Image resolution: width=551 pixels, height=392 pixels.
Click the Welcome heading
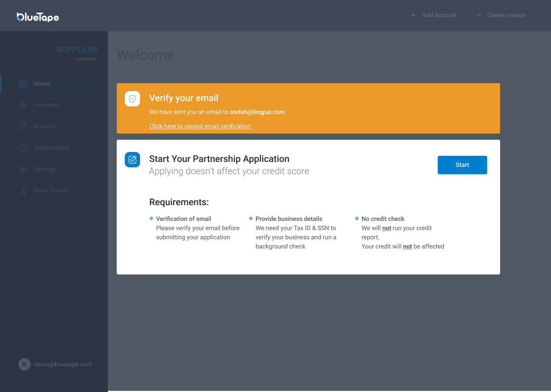coord(145,55)
